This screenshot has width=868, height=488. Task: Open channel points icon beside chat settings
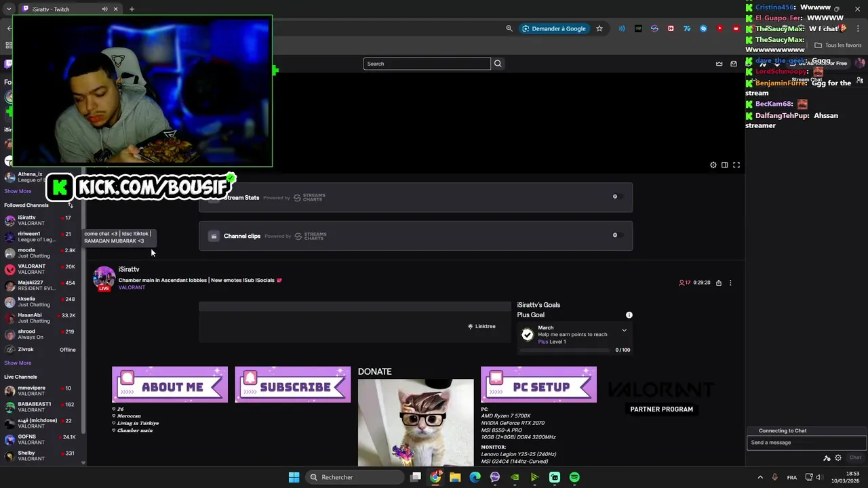click(x=827, y=457)
